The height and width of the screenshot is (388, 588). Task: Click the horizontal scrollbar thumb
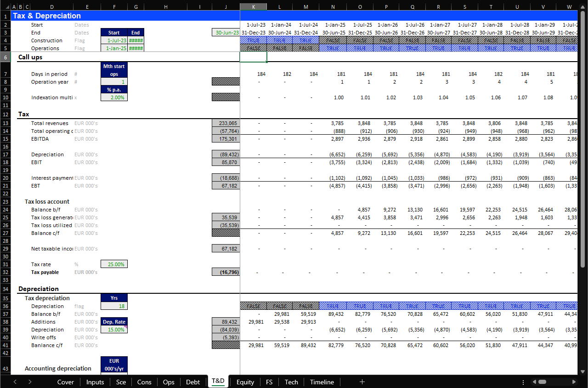click(x=543, y=382)
